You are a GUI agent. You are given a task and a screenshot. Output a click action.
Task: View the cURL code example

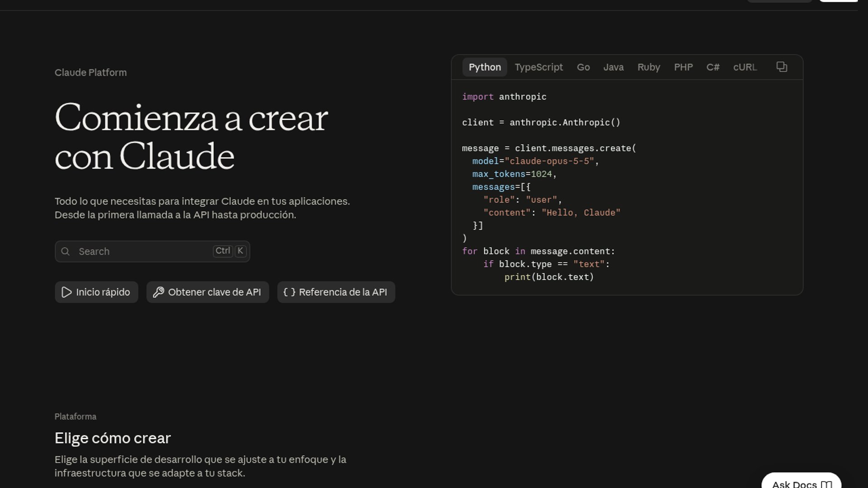745,67
